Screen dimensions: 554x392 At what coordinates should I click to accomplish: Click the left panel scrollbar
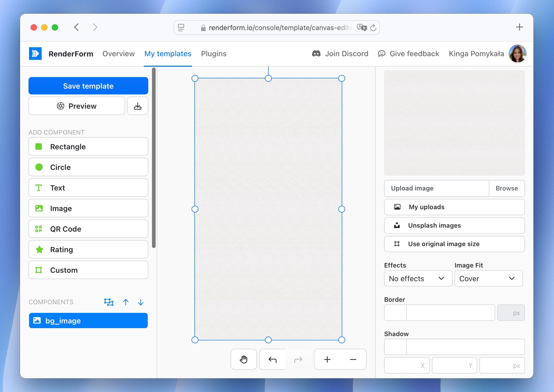[154, 158]
